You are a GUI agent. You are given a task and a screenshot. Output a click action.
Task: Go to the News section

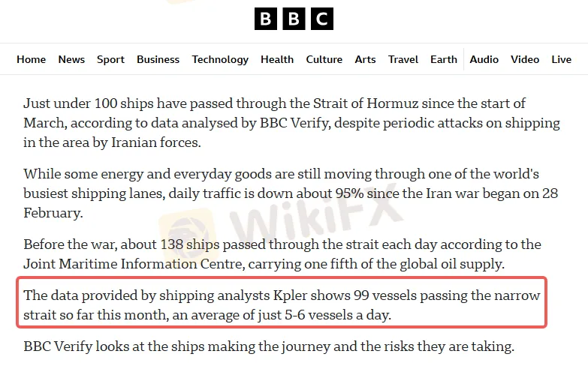[x=71, y=59]
